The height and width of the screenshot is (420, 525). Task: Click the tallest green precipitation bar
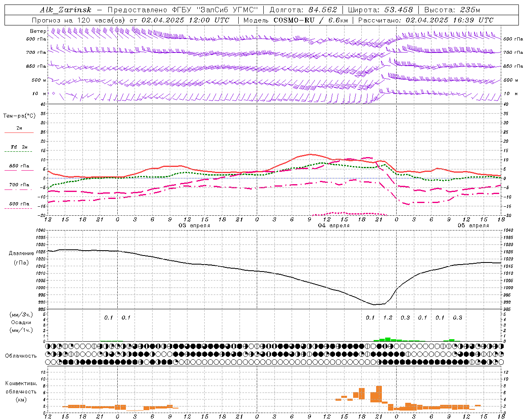(388, 339)
